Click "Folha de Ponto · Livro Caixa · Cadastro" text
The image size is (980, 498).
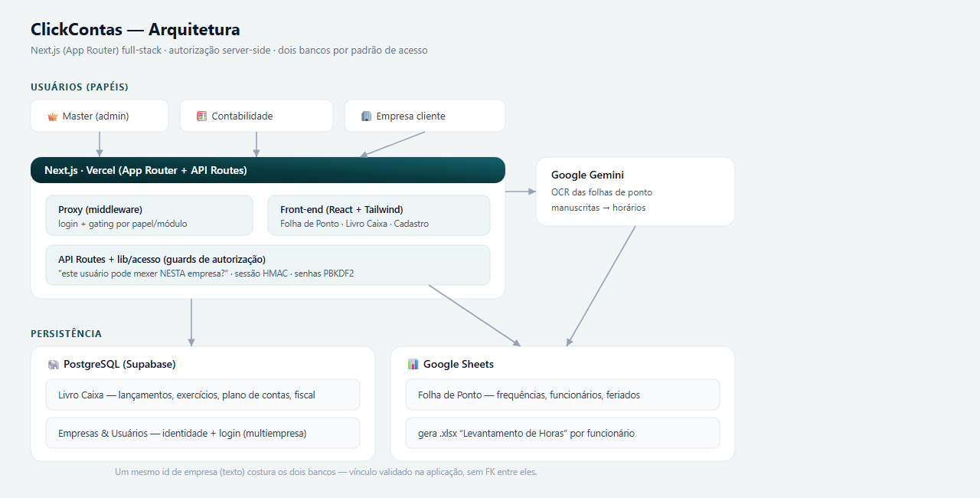(354, 224)
